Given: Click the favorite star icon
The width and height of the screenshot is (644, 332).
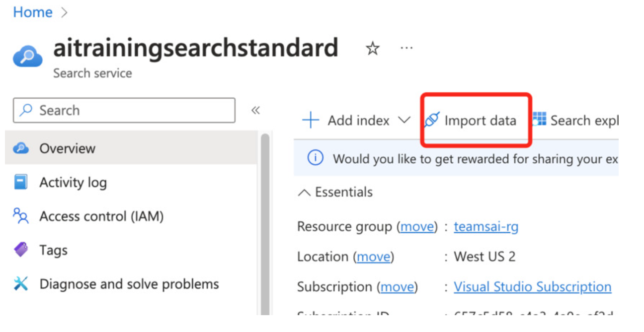Looking at the screenshot, I should tap(372, 49).
